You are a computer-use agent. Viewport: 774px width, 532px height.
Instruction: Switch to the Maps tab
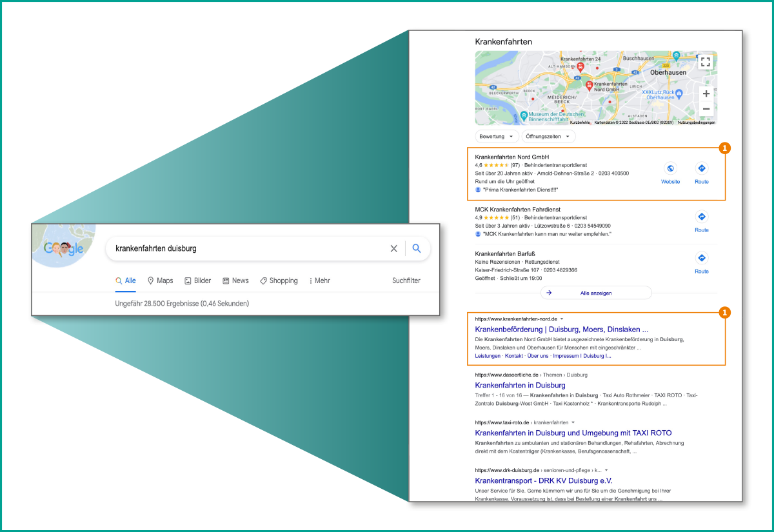pyautogui.click(x=160, y=280)
